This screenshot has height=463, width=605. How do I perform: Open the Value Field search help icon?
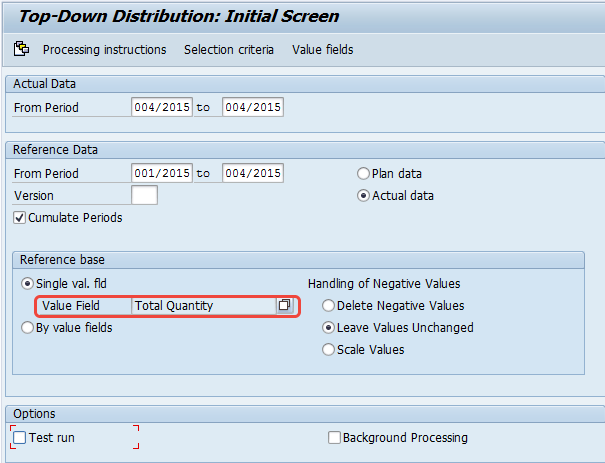click(284, 305)
